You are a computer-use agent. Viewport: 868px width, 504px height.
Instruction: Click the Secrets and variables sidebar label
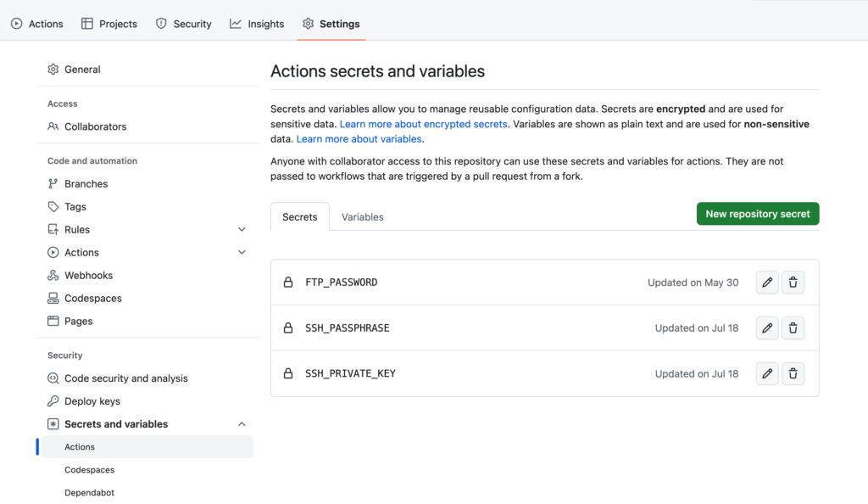(x=115, y=423)
